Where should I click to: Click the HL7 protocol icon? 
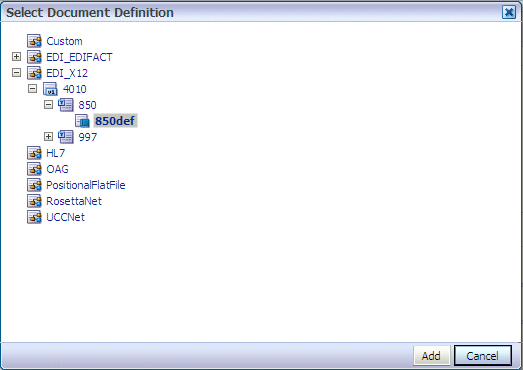point(34,153)
